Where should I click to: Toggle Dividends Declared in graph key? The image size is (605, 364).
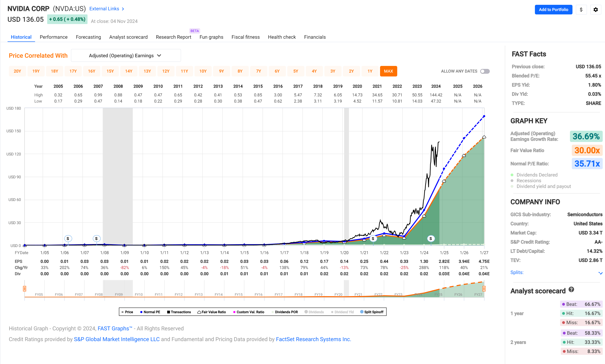pos(534,175)
